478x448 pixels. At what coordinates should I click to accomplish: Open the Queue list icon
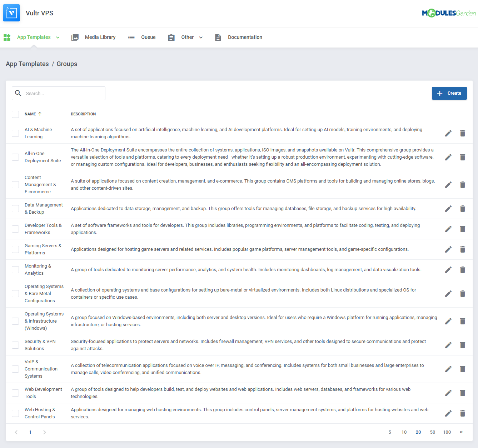(x=131, y=37)
